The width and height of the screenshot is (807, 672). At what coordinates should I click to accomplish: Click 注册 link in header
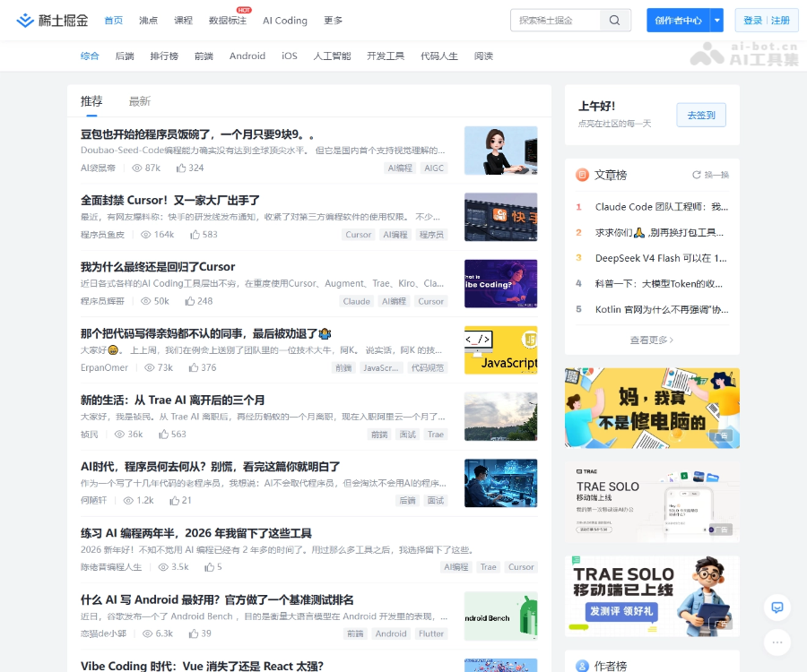pyautogui.click(x=780, y=21)
